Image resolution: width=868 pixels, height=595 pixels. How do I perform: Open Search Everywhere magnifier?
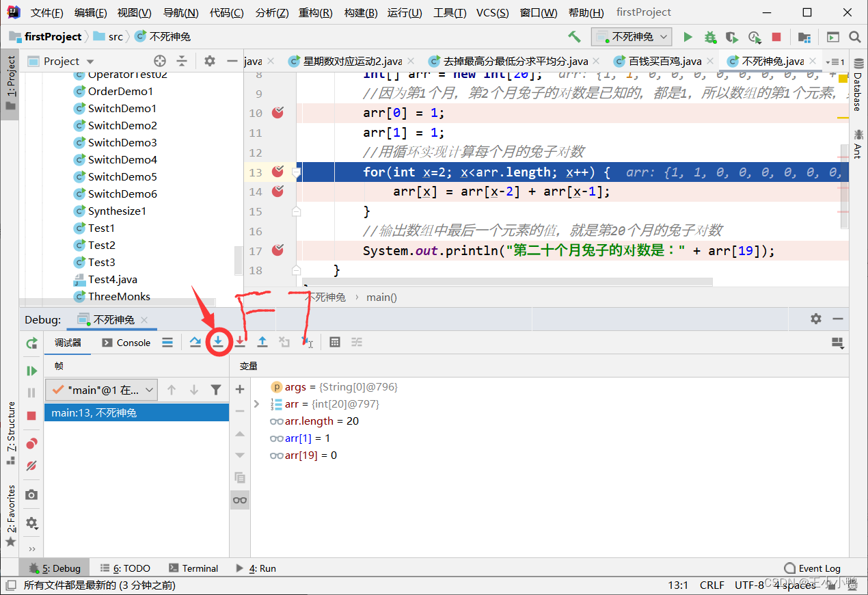pos(854,37)
